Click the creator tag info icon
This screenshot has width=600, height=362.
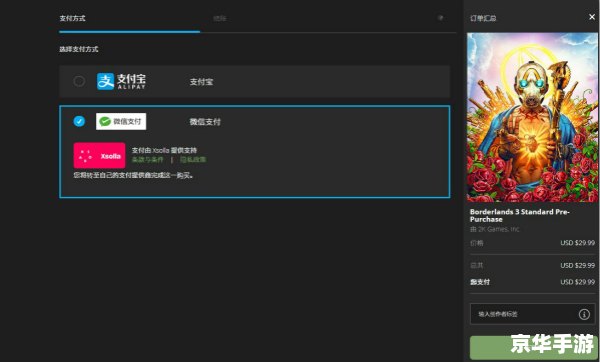coord(584,314)
